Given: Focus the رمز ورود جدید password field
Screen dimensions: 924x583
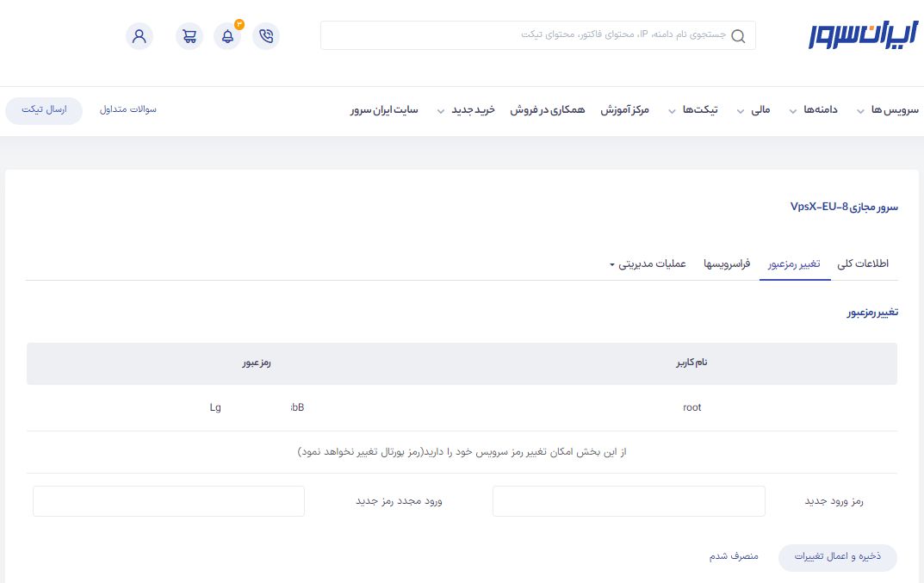Looking at the screenshot, I should tap(629, 501).
